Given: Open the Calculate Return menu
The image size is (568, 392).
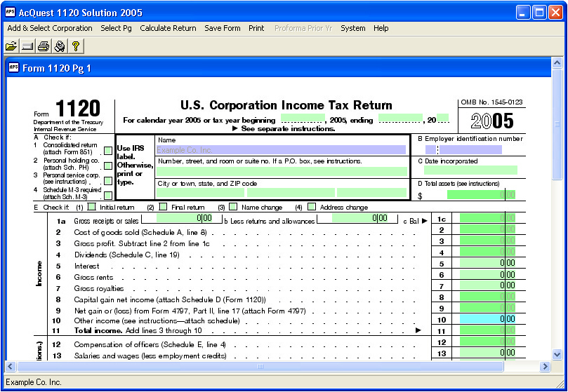Looking at the screenshot, I should (168, 28).
